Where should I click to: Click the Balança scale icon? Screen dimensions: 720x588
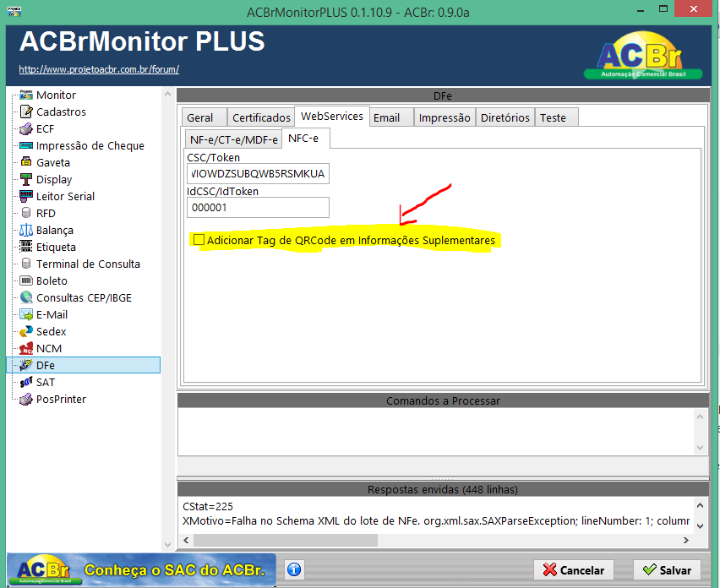[x=26, y=230]
